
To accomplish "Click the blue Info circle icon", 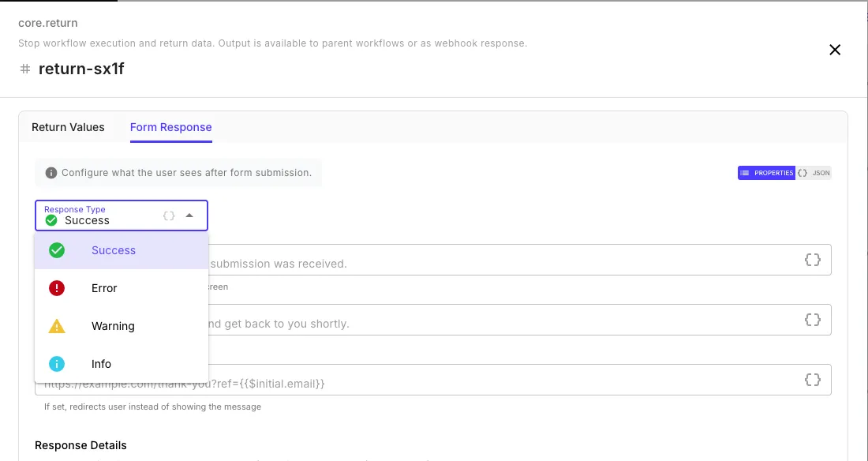I will (x=56, y=363).
